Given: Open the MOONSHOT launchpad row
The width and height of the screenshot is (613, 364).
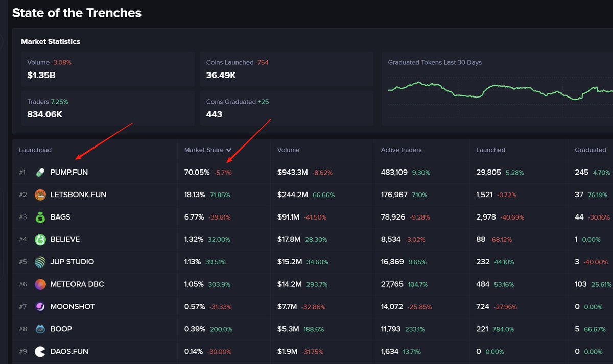Looking at the screenshot, I should coord(313,307).
